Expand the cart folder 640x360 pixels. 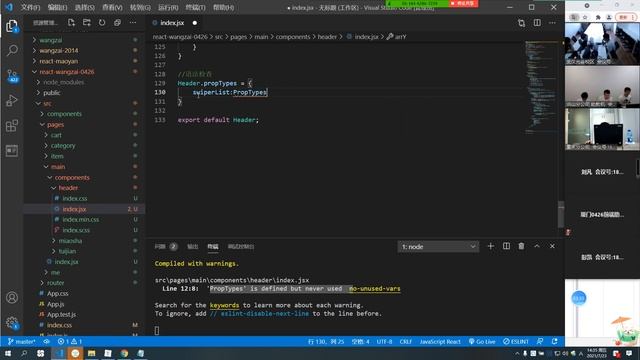click(x=56, y=135)
